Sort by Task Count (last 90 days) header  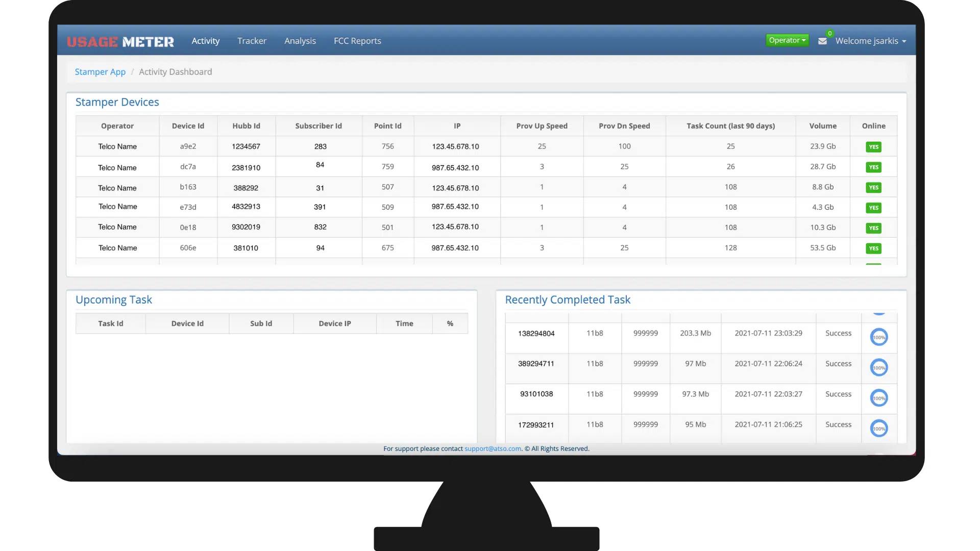click(730, 126)
